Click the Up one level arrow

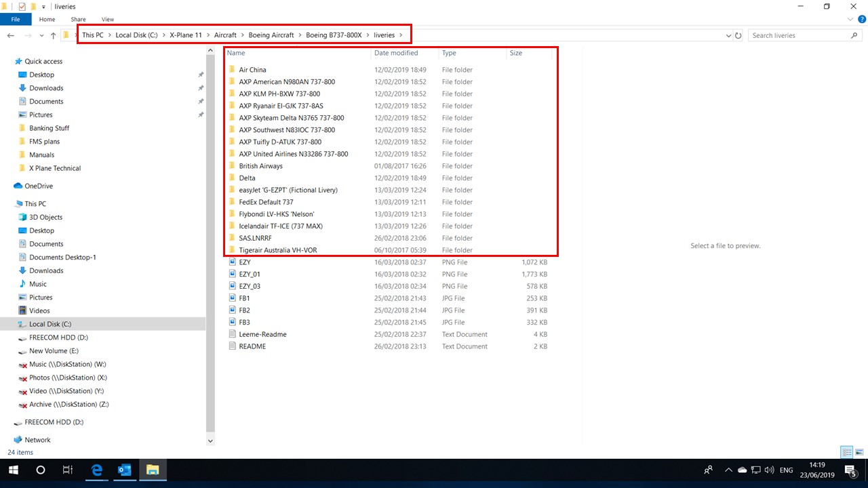click(x=53, y=35)
